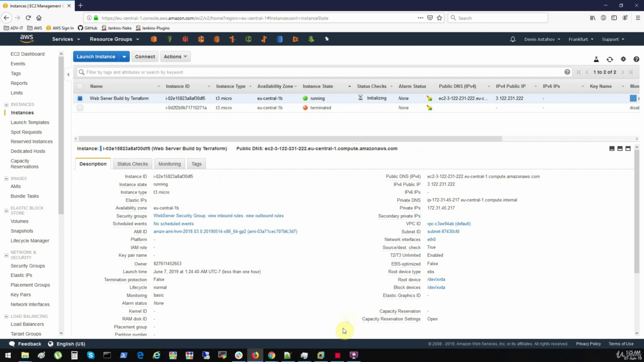Click the flask experiments icon

[x=596, y=59]
